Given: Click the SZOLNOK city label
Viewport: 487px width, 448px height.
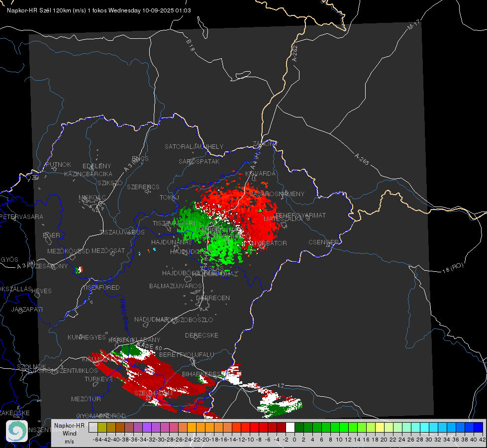Looking at the screenshot, I should (x=32, y=366).
